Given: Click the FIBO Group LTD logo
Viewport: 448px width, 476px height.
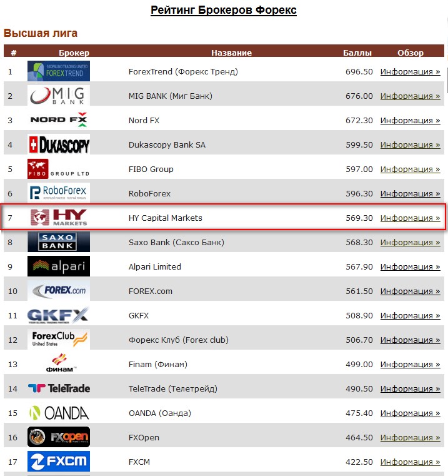Looking at the screenshot, I should point(59,168).
